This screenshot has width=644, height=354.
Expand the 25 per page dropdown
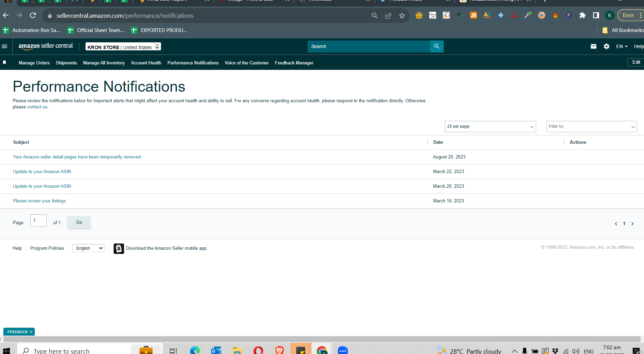click(x=490, y=126)
